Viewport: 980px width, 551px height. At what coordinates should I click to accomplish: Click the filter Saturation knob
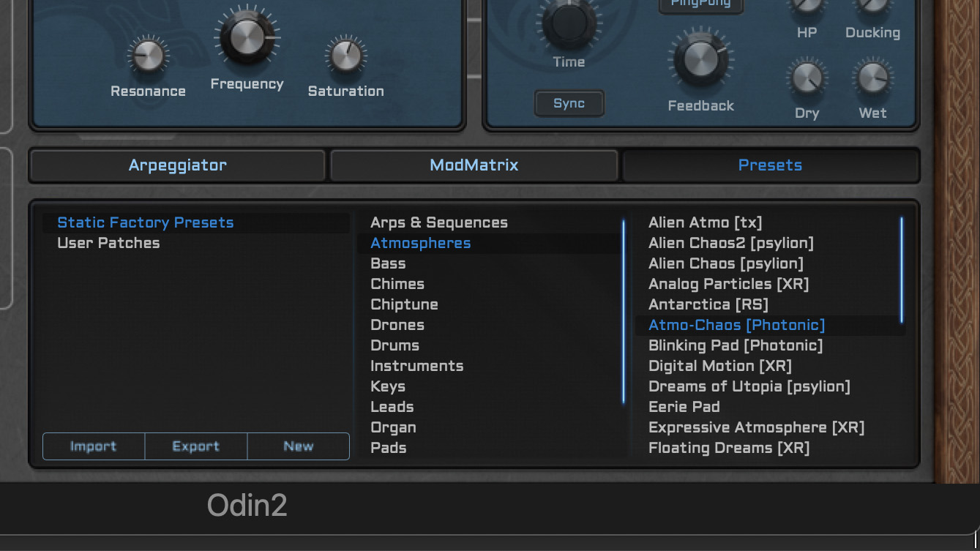coord(345,56)
